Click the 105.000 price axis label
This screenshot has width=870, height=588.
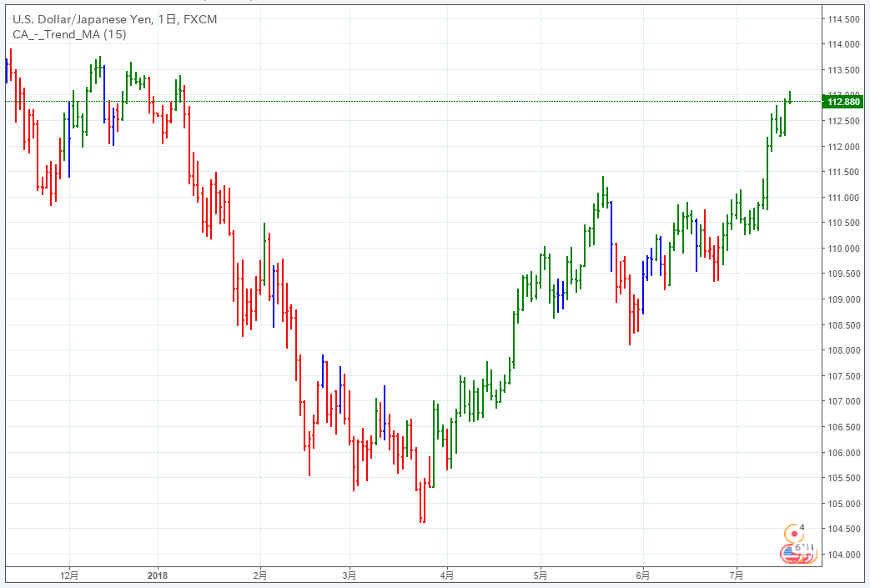843,504
